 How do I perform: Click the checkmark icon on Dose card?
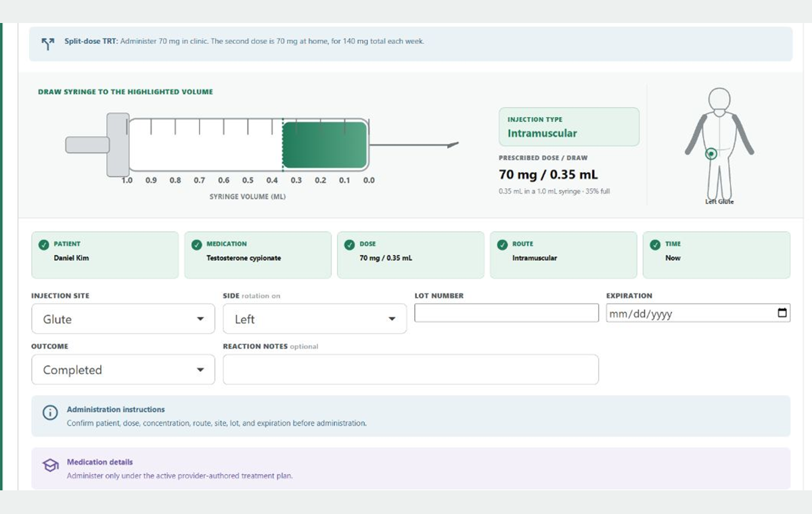[x=349, y=245]
